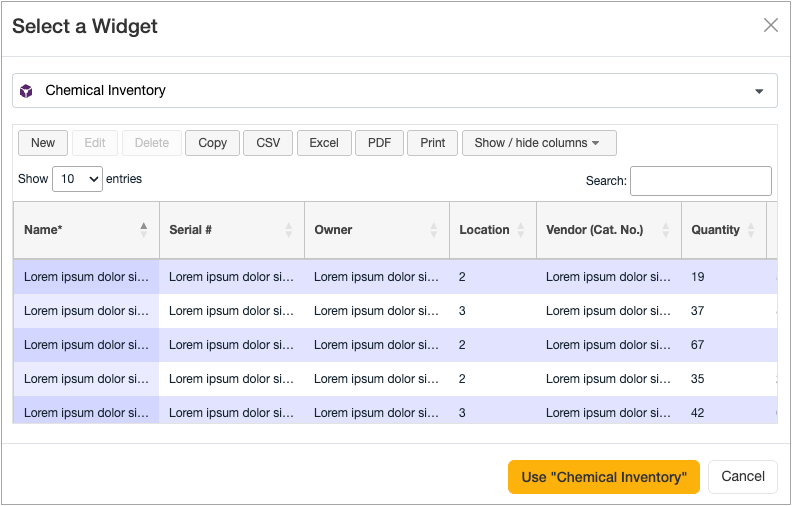The width and height of the screenshot is (792, 506).
Task: Sort by Vendor (Cat. No.) arrows
Action: (x=666, y=230)
